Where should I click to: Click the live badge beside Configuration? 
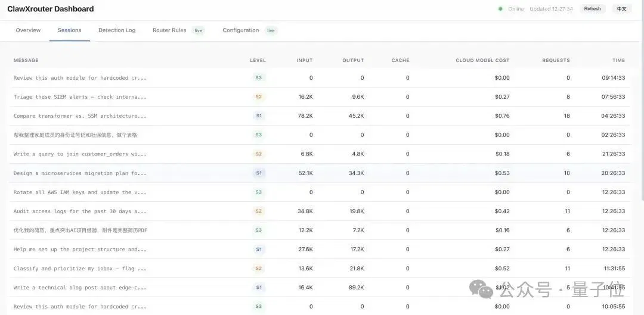coord(271,30)
